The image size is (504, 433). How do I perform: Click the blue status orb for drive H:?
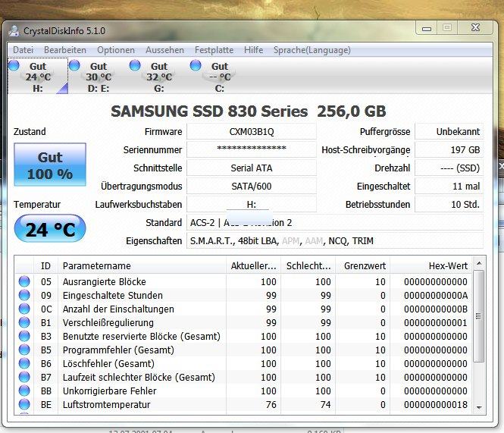[x=14, y=65]
